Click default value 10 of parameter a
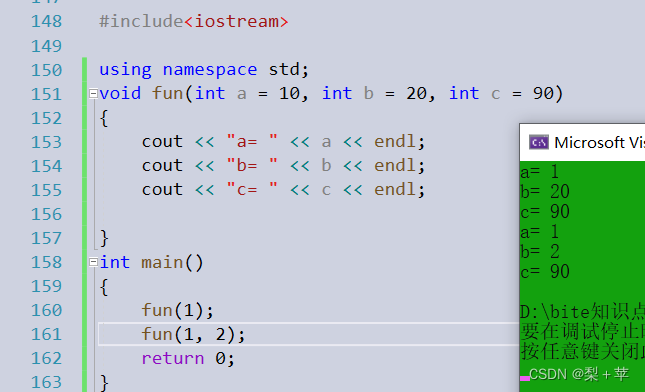The image size is (645, 392). [289, 93]
